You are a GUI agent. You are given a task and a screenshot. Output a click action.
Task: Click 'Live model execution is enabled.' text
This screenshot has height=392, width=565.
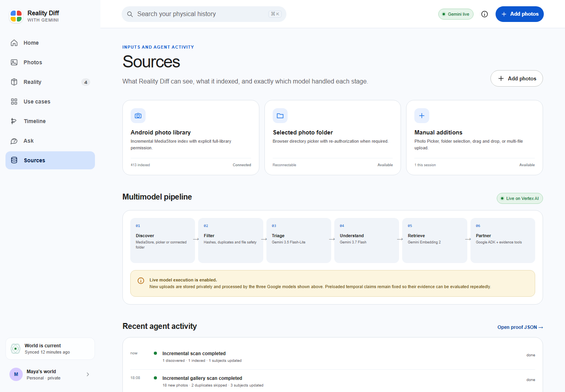click(183, 280)
